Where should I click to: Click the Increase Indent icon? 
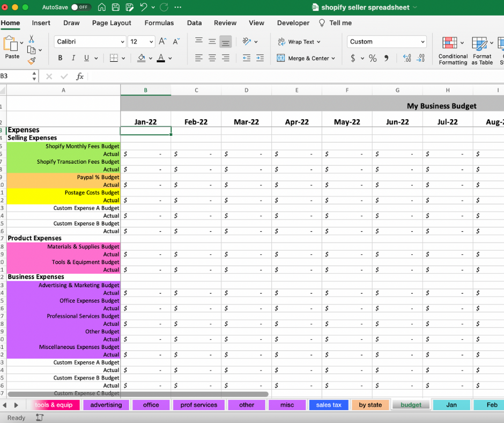(x=260, y=58)
